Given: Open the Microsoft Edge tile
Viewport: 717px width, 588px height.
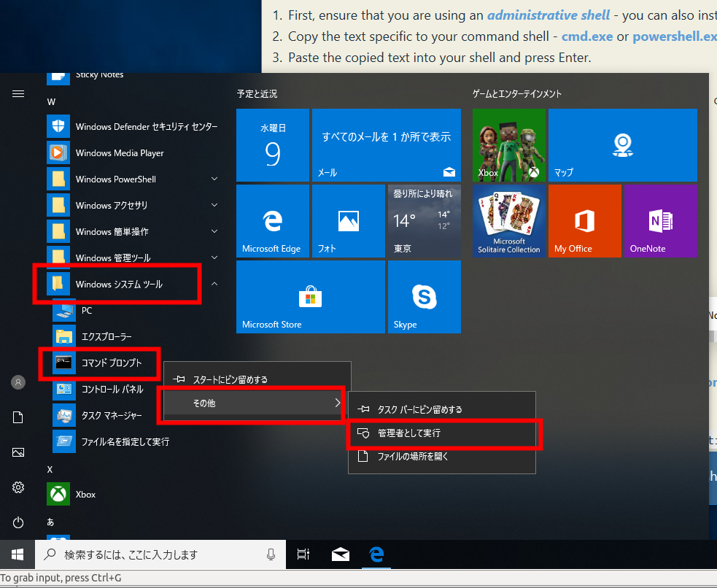Looking at the screenshot, I should [273, 221].
